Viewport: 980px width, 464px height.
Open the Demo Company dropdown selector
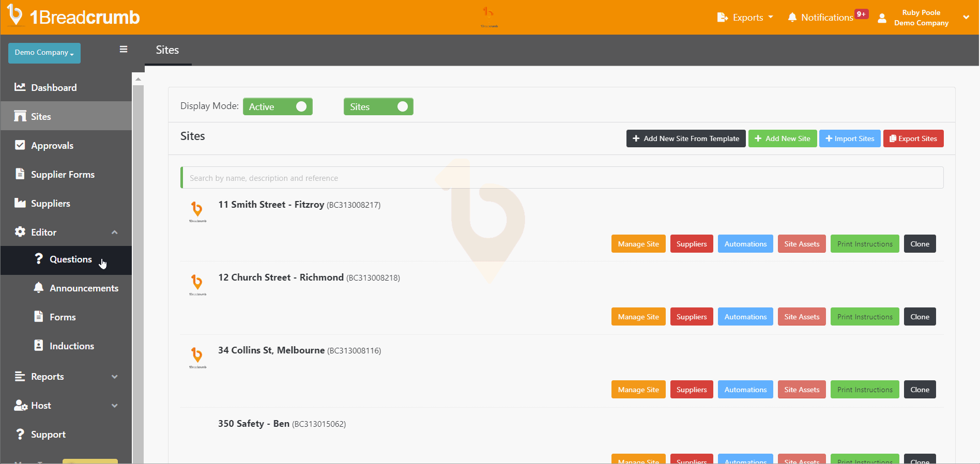click(44, 53)
